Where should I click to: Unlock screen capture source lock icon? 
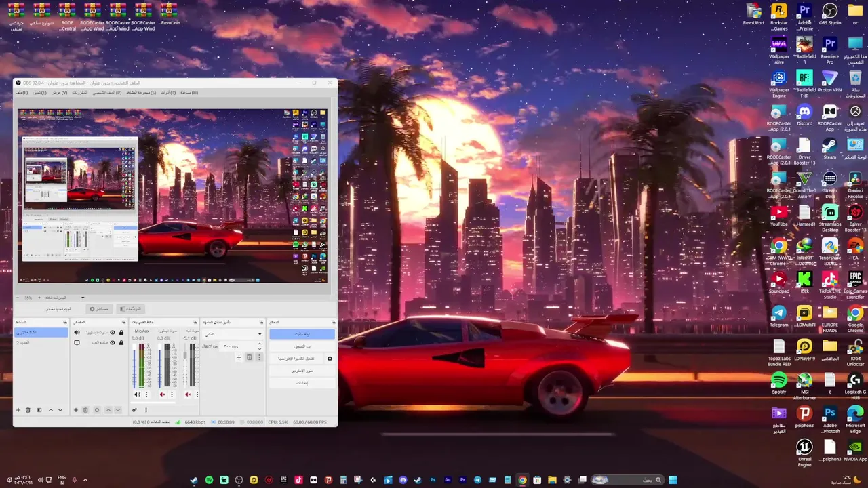pos(121,343)
